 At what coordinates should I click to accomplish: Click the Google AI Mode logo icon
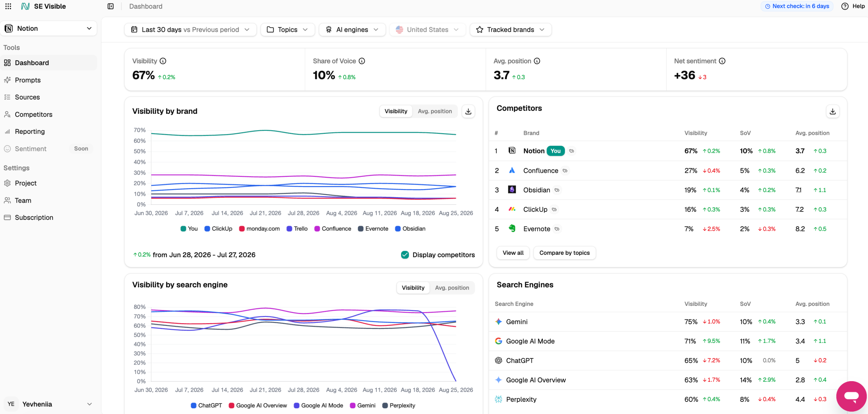(x=498, y=341)
